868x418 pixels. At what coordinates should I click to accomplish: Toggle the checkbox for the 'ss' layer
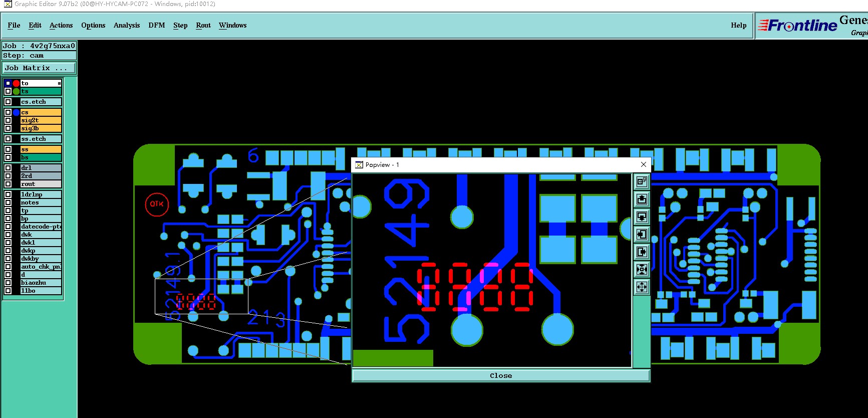[x=8, y=149]
